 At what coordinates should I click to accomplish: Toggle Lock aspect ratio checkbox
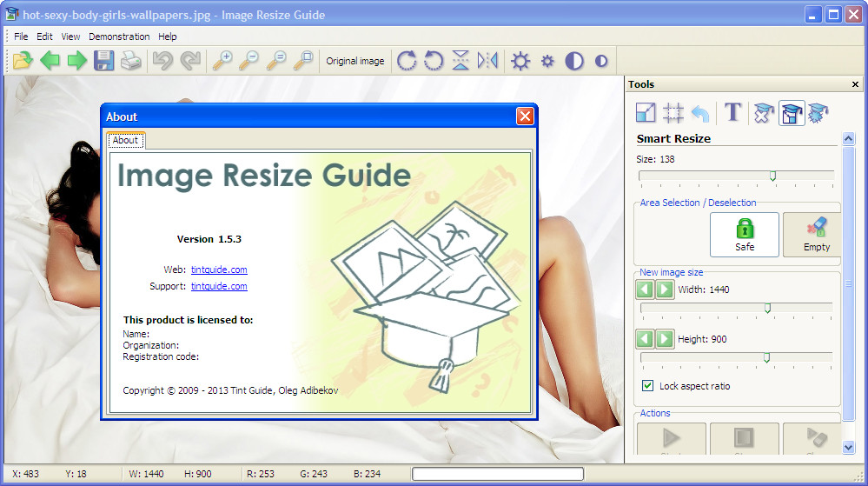[x=647, y=386]
